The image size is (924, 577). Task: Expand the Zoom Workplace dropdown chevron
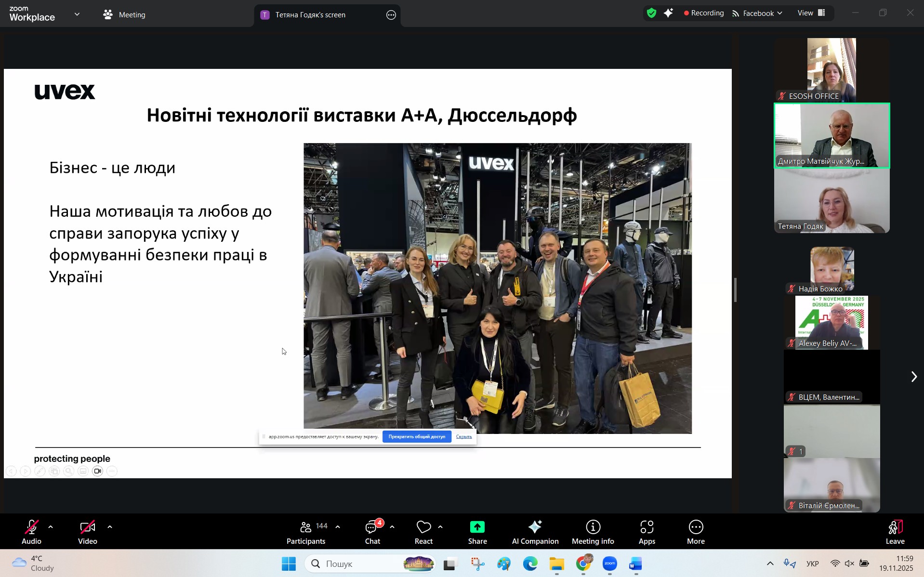point(77,14)
